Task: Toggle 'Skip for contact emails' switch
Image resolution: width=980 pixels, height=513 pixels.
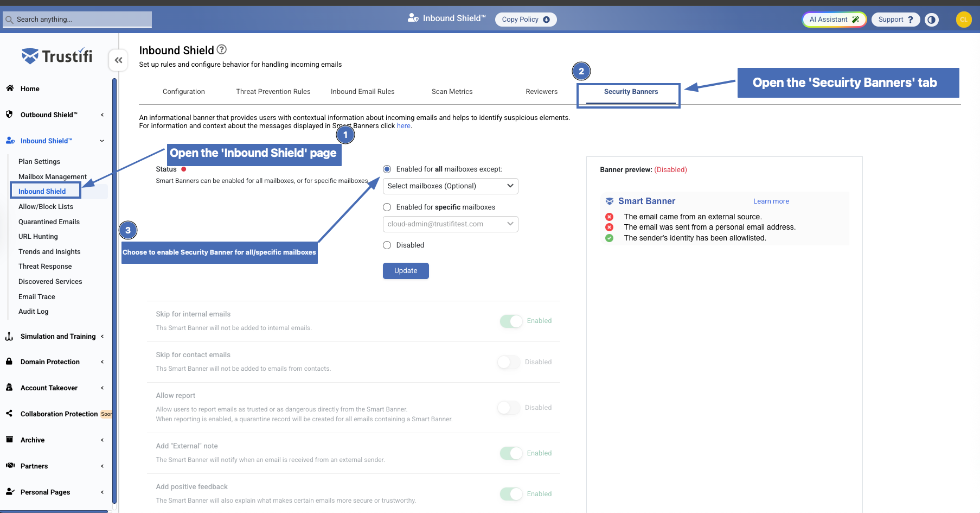Action: [x=509, y=362]
